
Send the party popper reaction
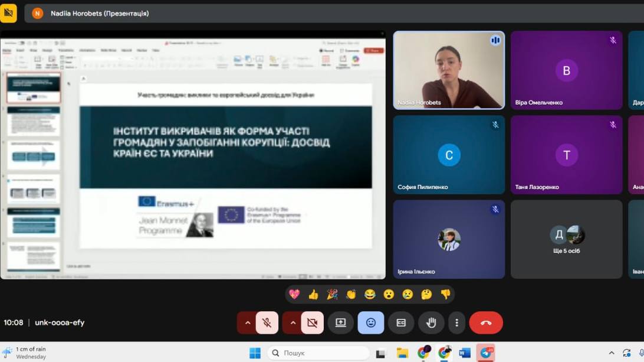tap(332, 294)
